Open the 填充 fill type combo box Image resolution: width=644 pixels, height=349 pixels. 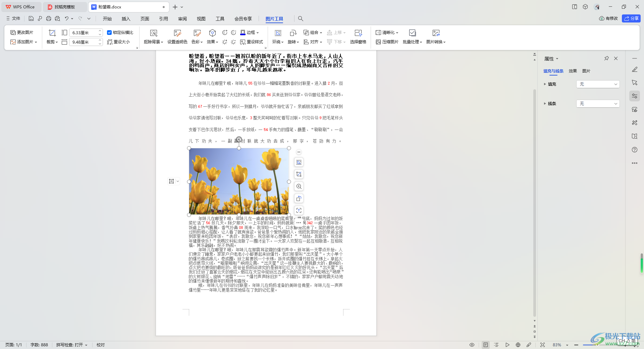(598, 84)
